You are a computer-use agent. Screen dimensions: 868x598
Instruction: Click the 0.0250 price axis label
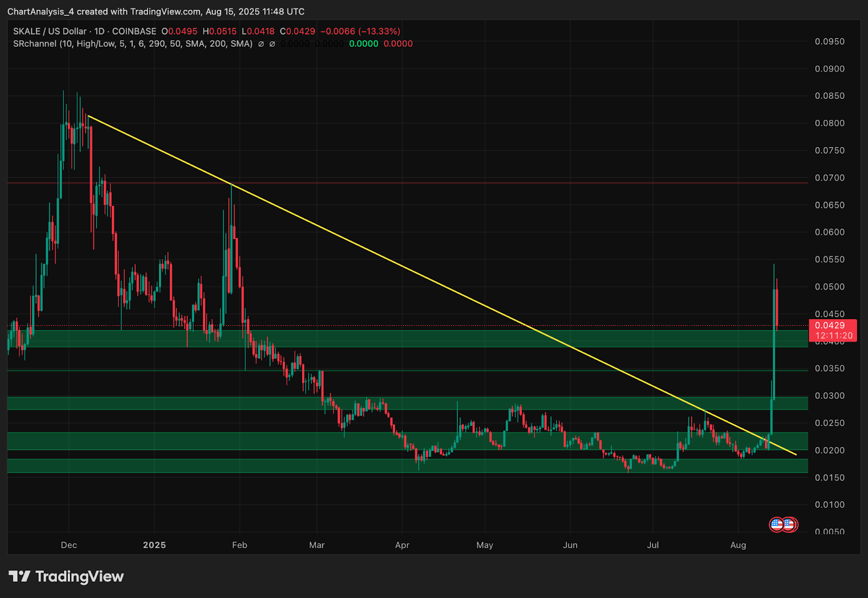coord(829,423)
